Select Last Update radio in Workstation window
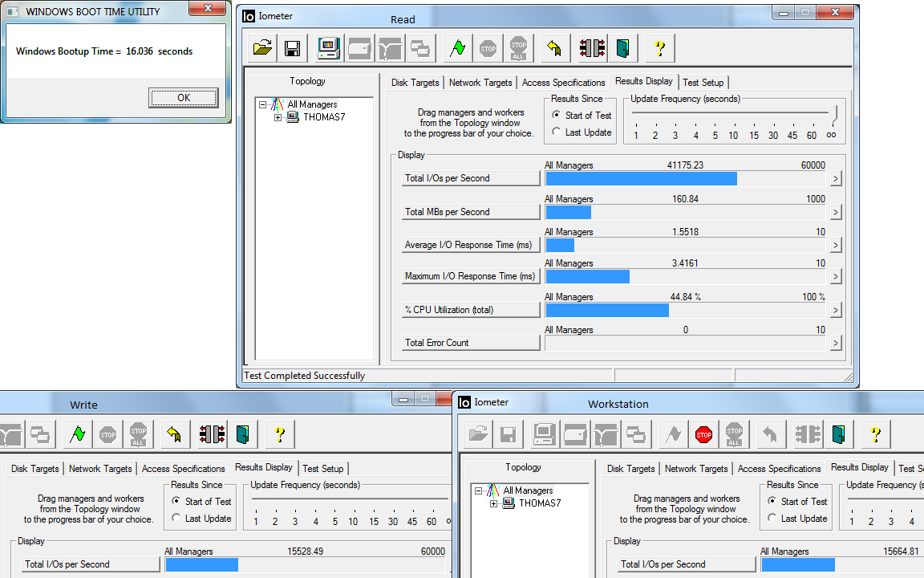 [x=772, y=518]
